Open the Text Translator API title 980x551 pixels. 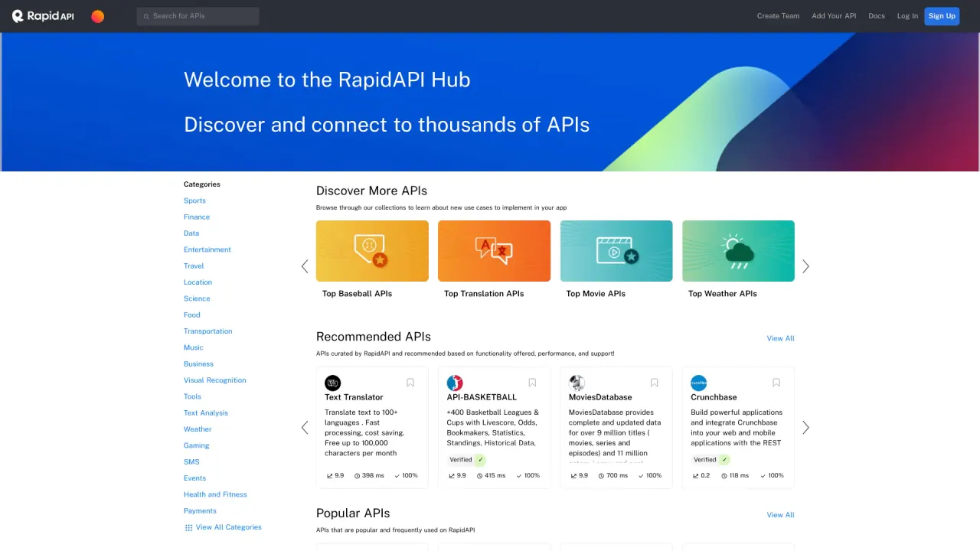tap(354, 397)
